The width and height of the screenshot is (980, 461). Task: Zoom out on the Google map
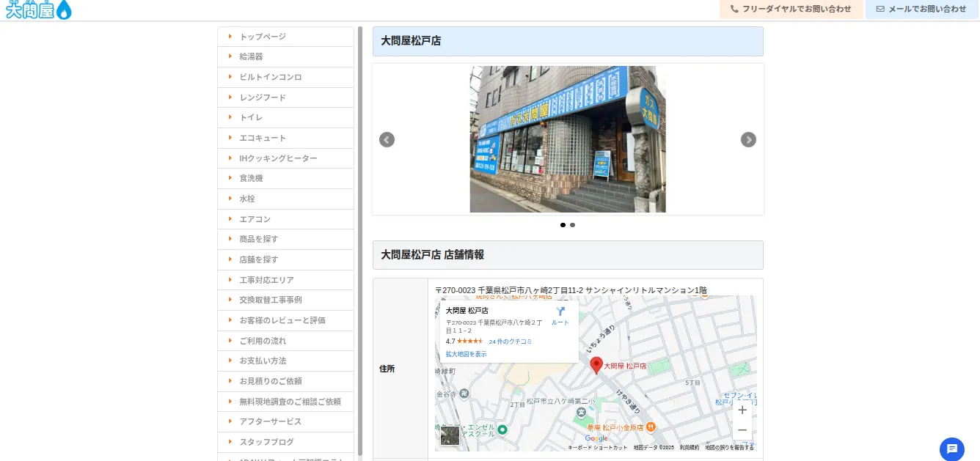click(742, 430)
